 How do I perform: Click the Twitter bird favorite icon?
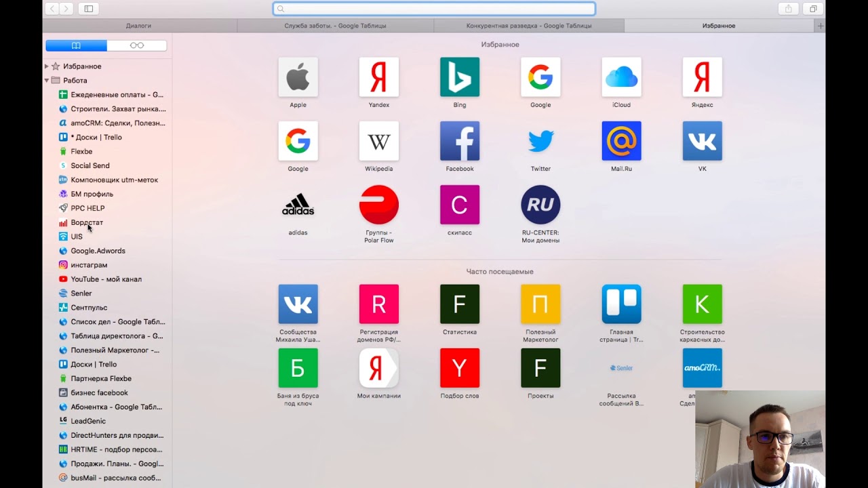point(540,141)
